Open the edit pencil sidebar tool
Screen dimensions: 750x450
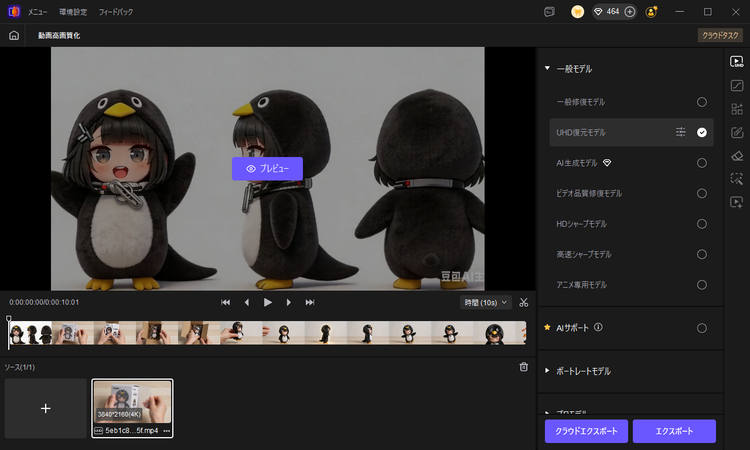pyautogui.click(x=737, y=132)
